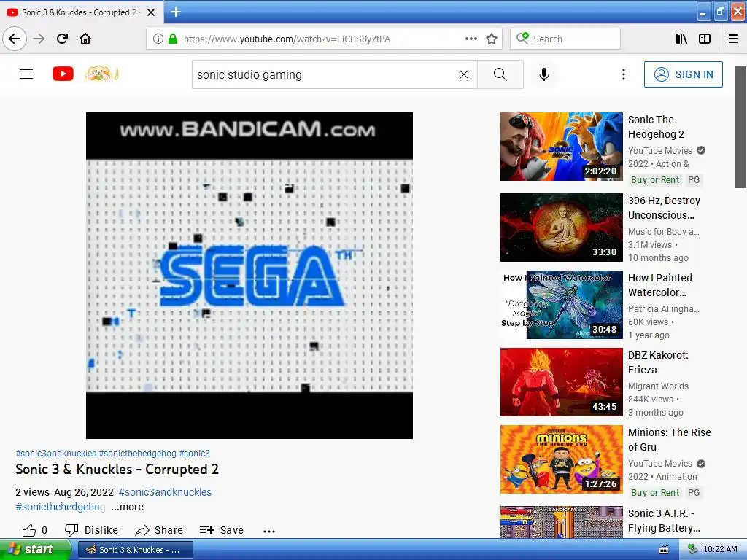The height and width of the screenshot is (560, 747).
Task: Open a new tab with plus button
Action: tap(175, 12)
